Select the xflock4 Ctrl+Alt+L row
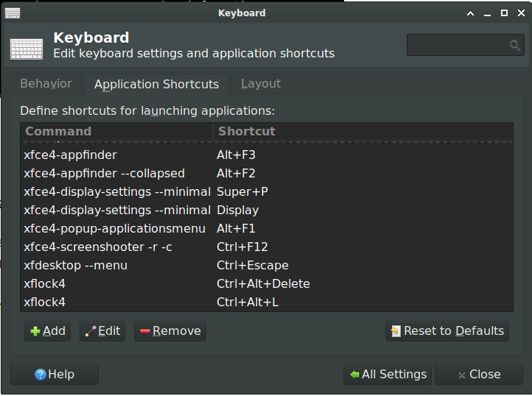 point(267,302)
